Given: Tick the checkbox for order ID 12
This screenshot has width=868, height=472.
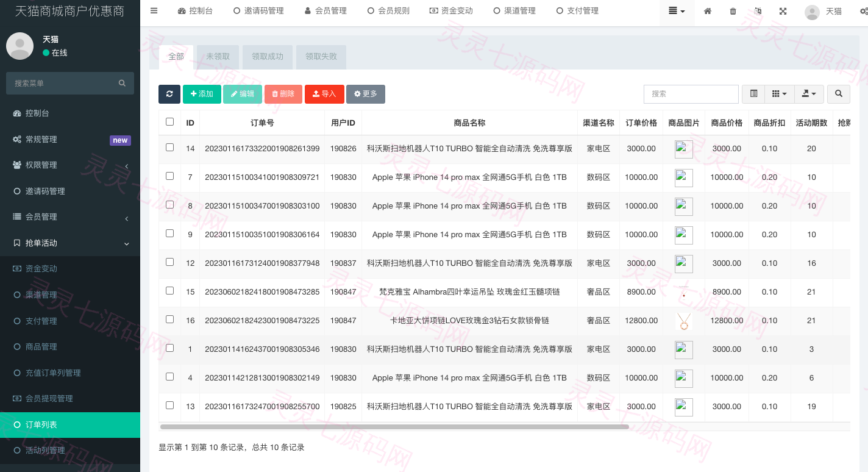Looking at the screenshot, I should [169, 262].
